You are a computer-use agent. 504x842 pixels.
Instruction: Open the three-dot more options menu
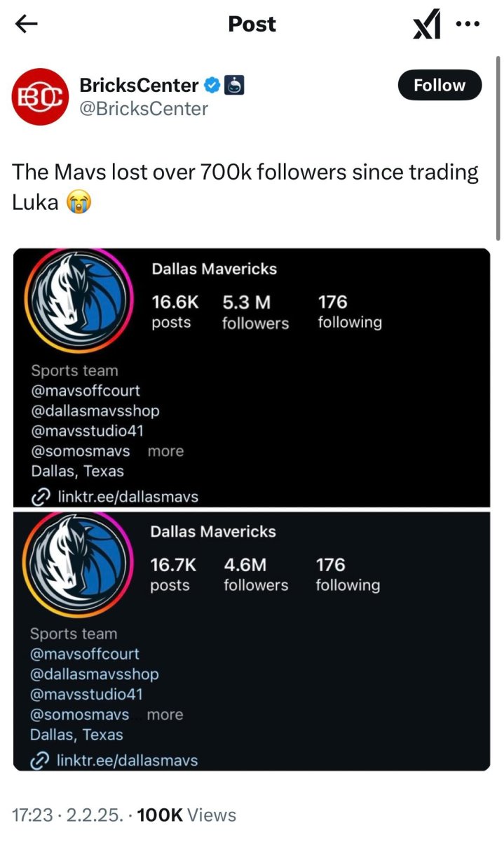[468, 23]
